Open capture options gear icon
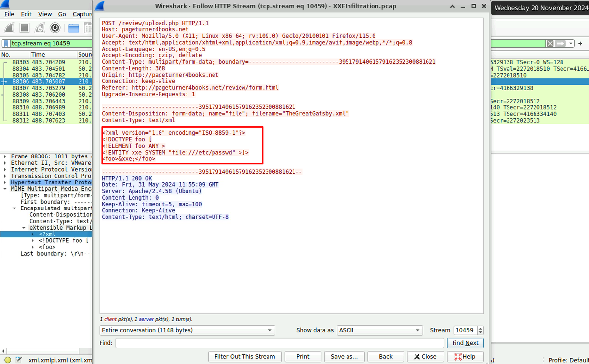The height and width of the screenshot is (364, 589). 55,27
